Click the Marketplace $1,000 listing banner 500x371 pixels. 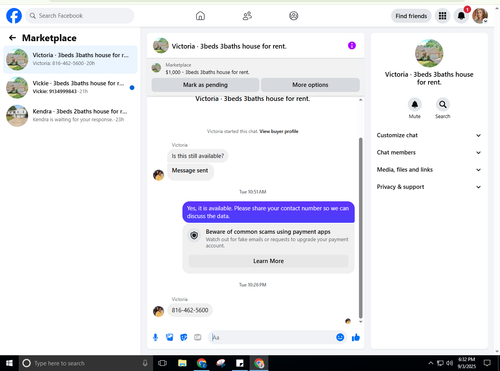pyautogui.click(x=256, y=68)
